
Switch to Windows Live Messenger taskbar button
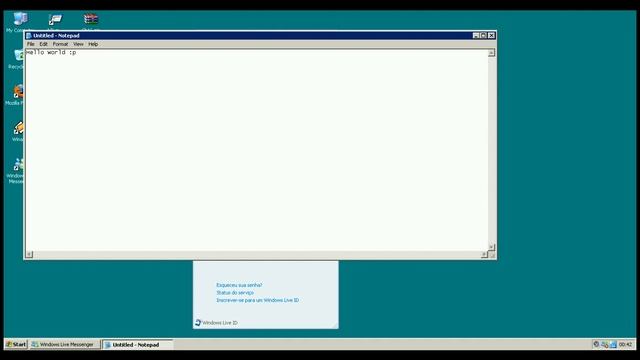pyautogui.click(x=64, y=344)
